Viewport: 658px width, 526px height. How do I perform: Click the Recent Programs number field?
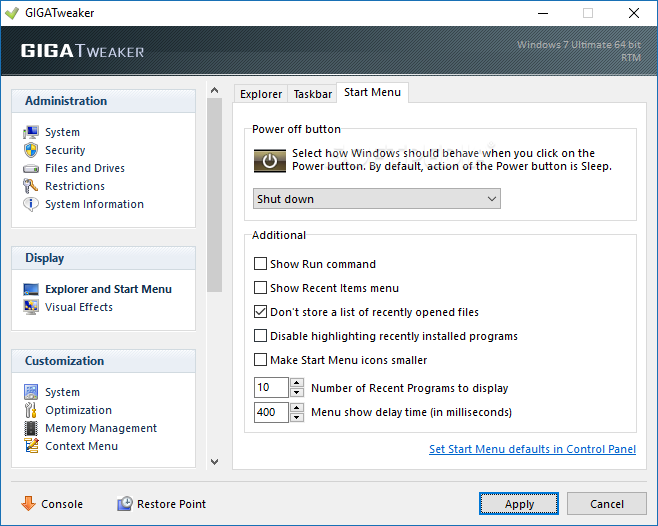click(x=271, y=387)
